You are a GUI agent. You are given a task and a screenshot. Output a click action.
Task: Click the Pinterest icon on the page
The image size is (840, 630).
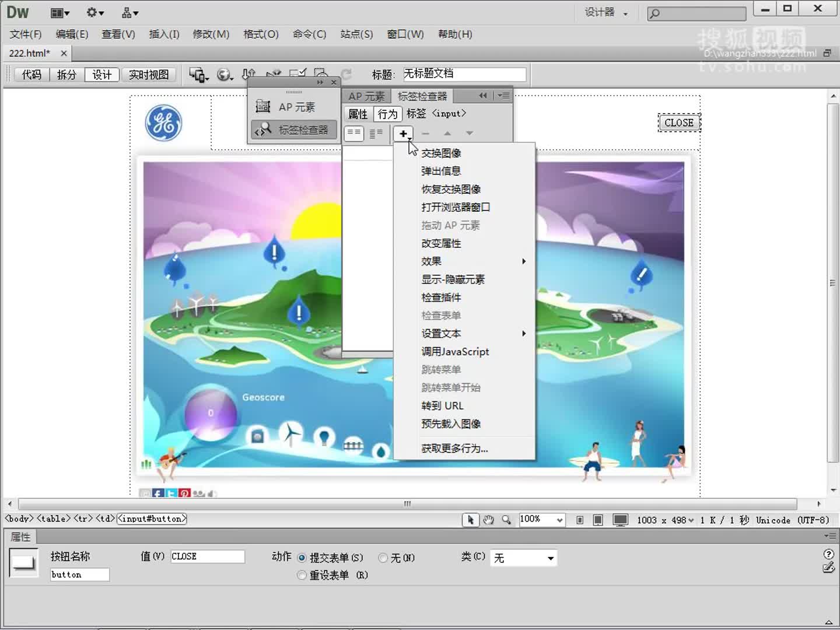pyautogui.click(x=185, y=494)
